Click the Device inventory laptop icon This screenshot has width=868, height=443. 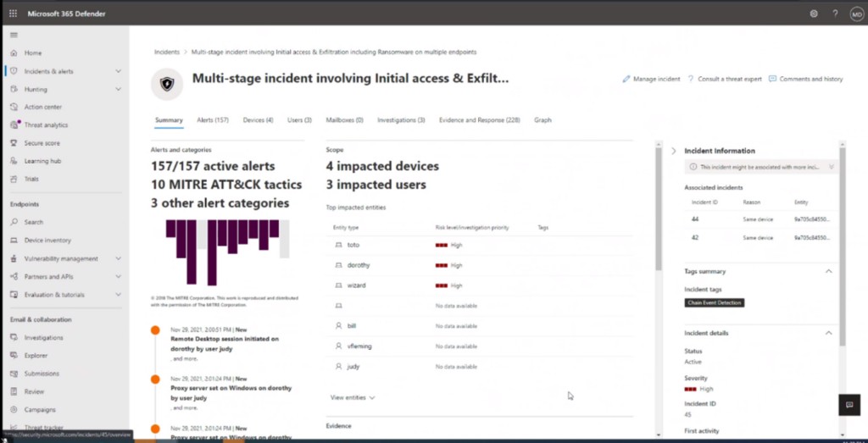click(14, 241)
